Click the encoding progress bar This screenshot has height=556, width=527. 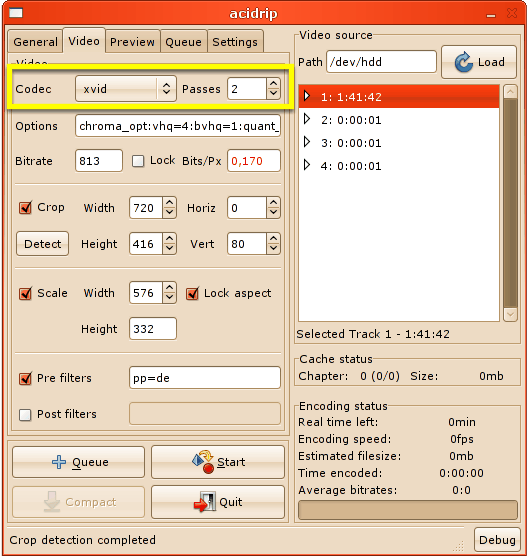(408, 510)
